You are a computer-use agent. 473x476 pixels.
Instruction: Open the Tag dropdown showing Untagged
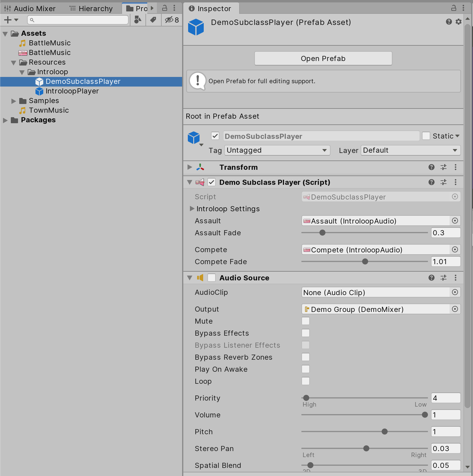click(277, 150)
